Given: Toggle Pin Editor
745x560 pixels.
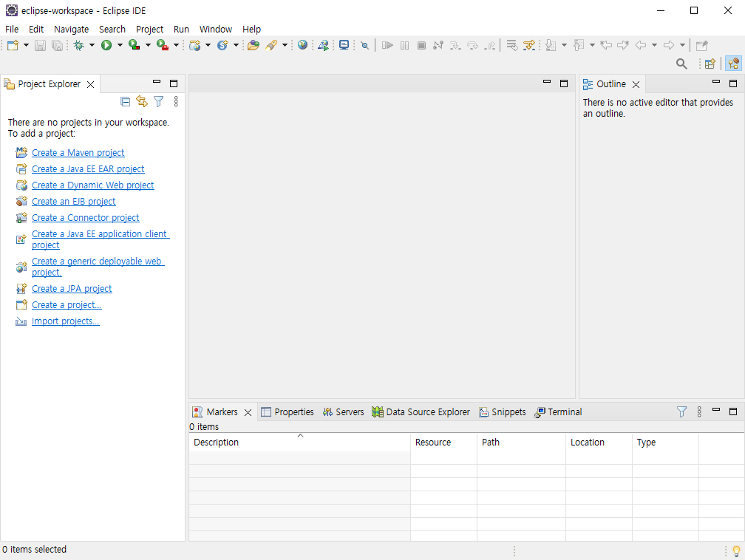Looking at the screenshot, I should click(x=702, y=45).
